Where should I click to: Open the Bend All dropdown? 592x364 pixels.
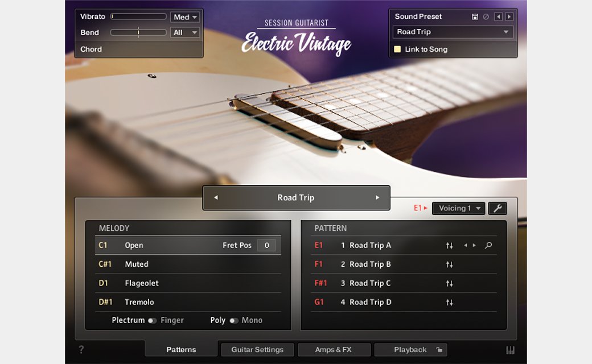[x=185, y=32]
